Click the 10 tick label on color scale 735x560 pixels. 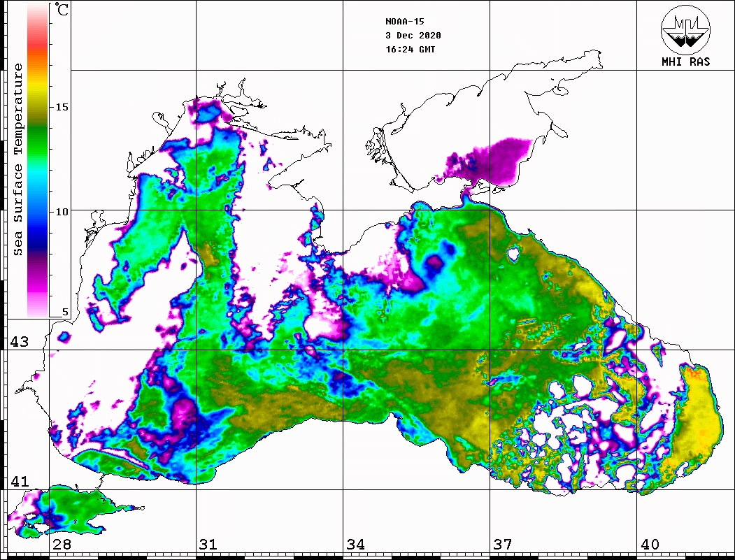point(62,212)
